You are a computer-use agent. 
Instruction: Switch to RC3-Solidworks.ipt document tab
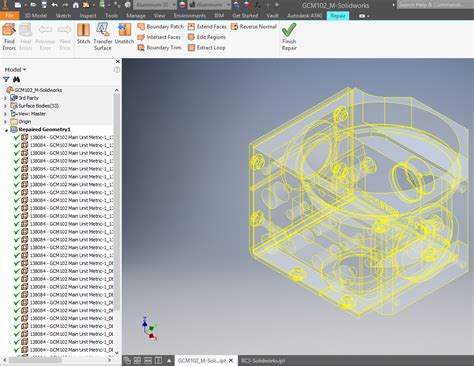(x=263, y=361)
